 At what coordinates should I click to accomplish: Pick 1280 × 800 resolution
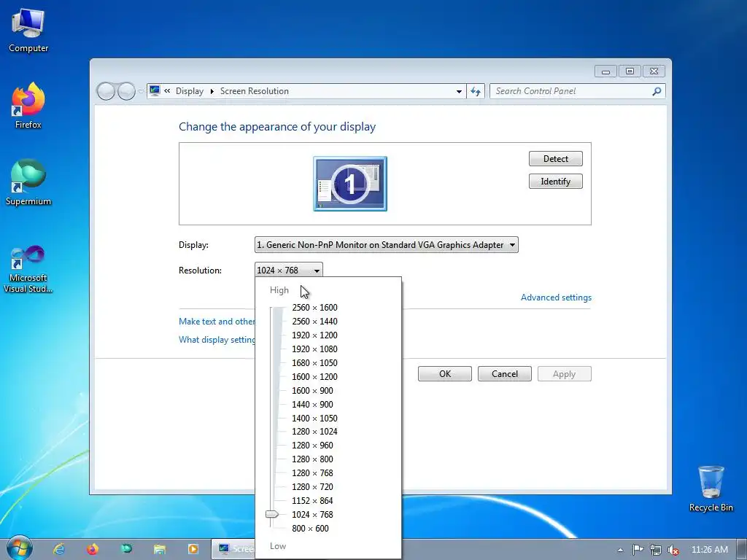click(312, 459)
